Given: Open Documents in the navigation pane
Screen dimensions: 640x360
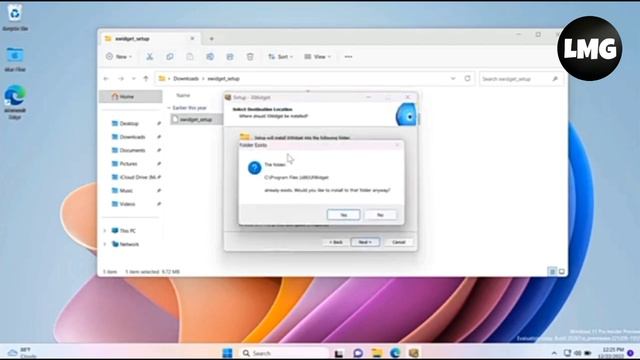Looking at the screenshot, I should [131, 150].
